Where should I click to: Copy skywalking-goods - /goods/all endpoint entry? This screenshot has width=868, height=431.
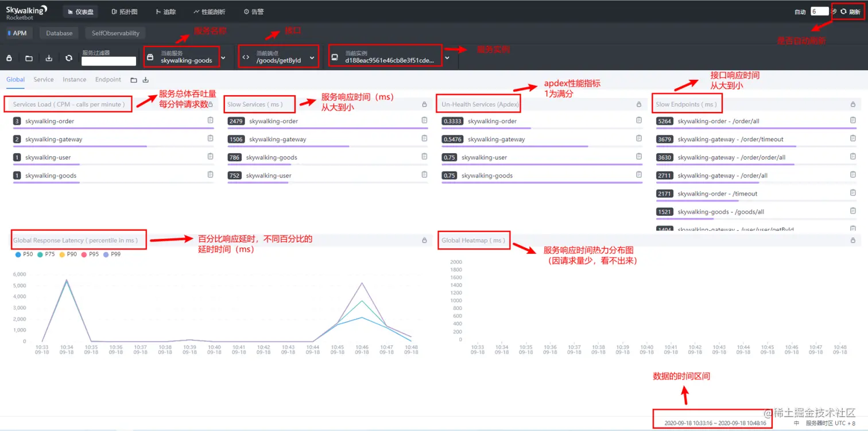point(853,211)
